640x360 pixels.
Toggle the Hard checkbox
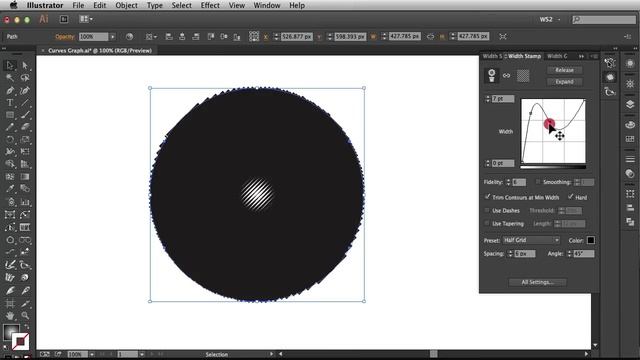pos(570,197)
